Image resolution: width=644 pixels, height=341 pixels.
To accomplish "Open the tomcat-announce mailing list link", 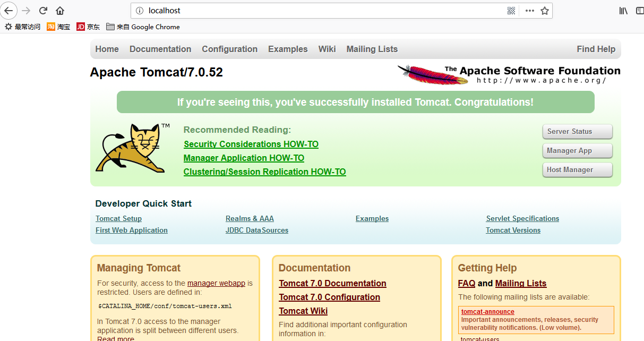I will [x=488, y=312].
